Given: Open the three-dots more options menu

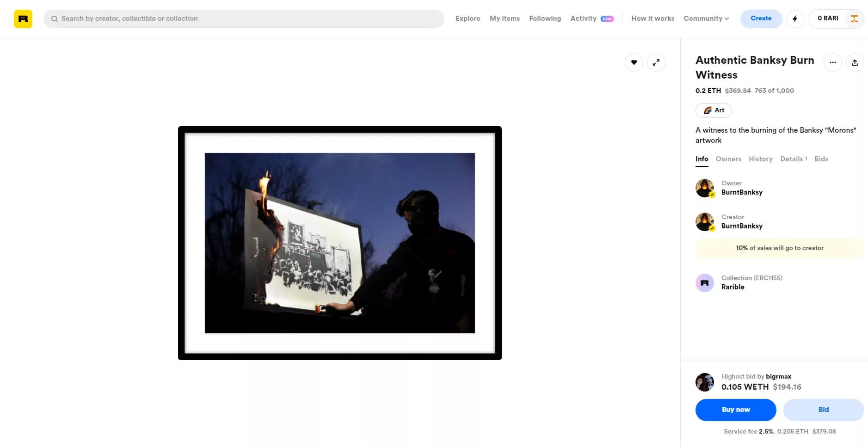Looking at the screenshot, I should (832, 62).
